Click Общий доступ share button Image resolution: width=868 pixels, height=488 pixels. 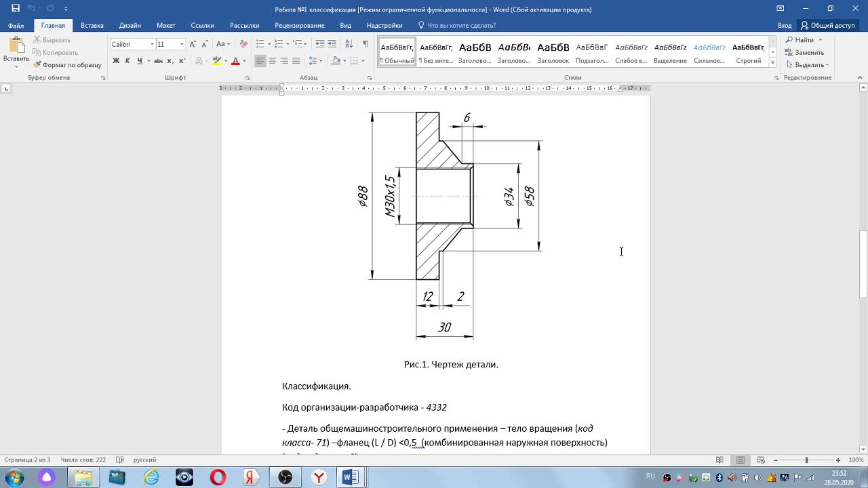(x=828, y=26)
